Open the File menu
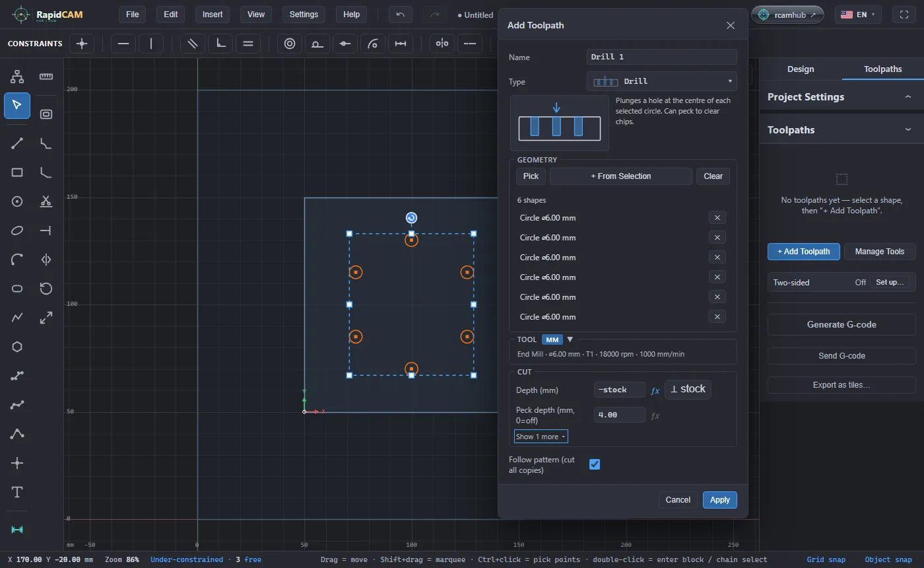 [x=133, y=15]
